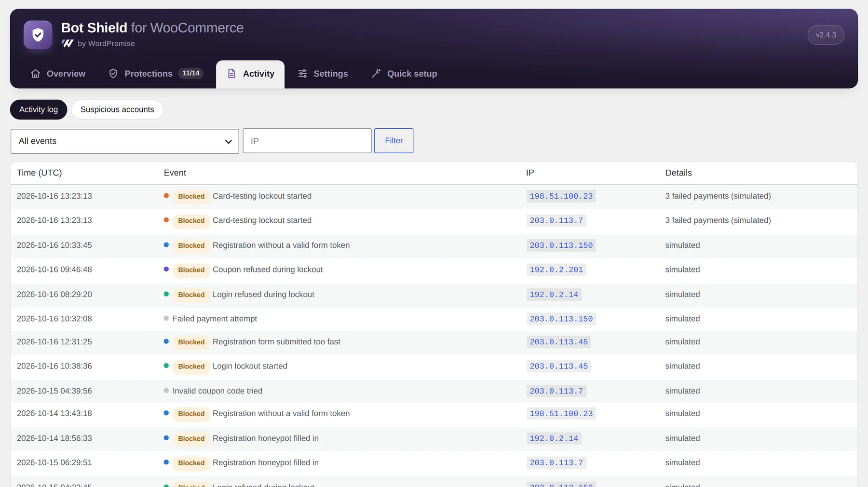The width and height of the screenshot is (868, 487).
Task: Click IP 203.0.113.45 in submitted too fast row
Action: pyautogui.click(x=559, y=342)
